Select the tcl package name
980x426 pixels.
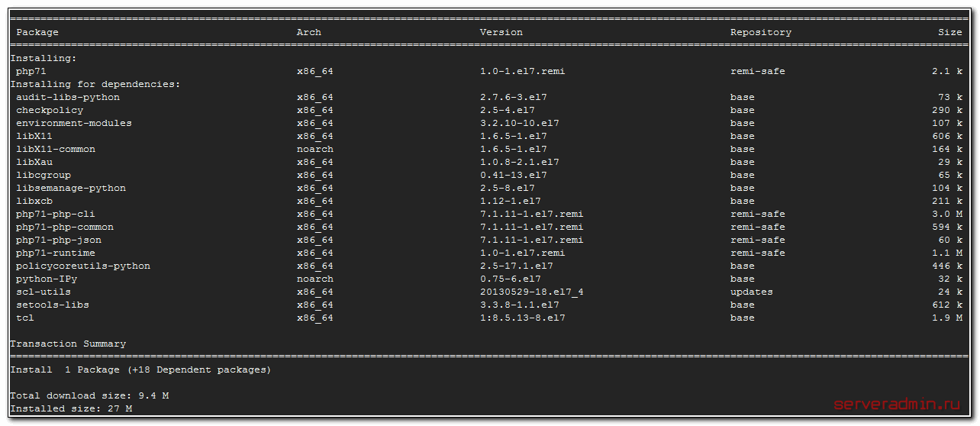(x=25, y=318)
